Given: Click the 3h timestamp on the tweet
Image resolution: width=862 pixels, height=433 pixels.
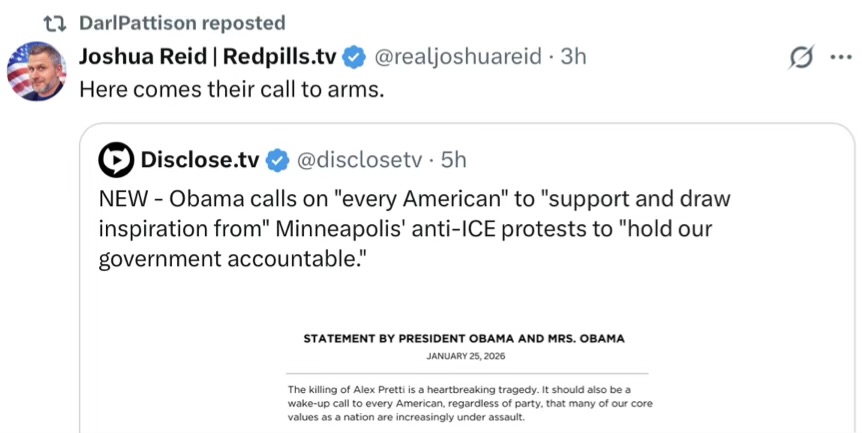Looking at the screenshot, I should [x=573, y=56].
